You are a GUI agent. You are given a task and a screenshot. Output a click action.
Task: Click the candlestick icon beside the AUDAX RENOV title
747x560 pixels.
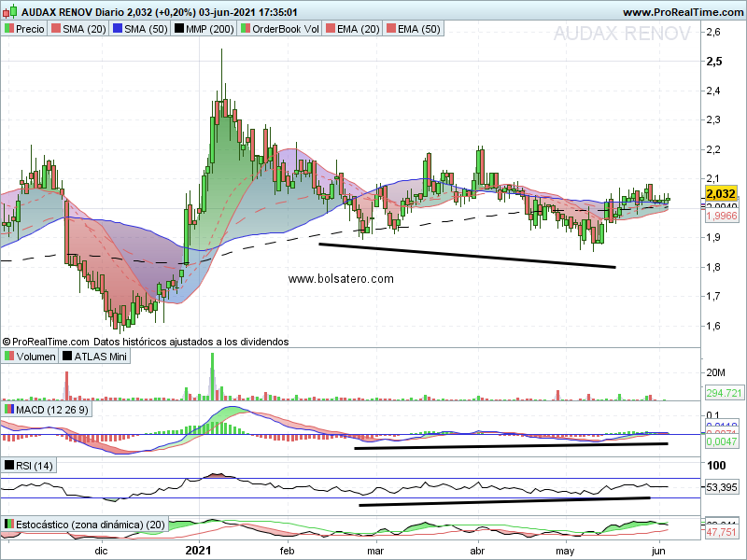(10, 11)
